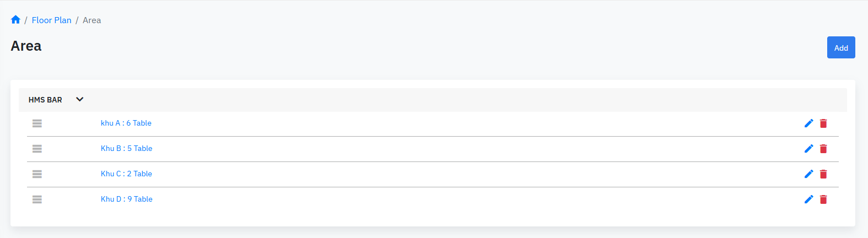Click the Khu B row drag handle
Viewport: 868px width, 238px height.
click(37, 149)
